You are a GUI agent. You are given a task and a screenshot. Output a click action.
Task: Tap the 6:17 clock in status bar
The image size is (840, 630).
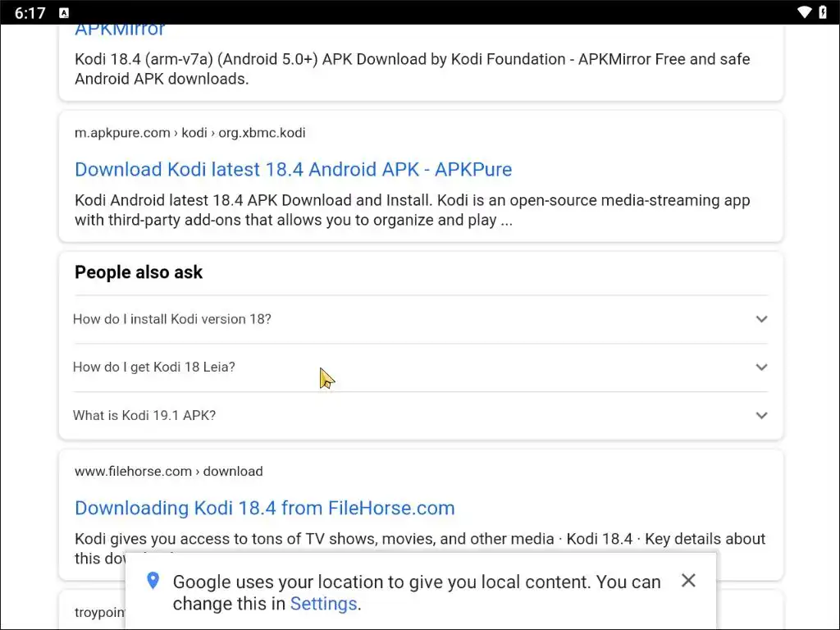tap(30, 13)
